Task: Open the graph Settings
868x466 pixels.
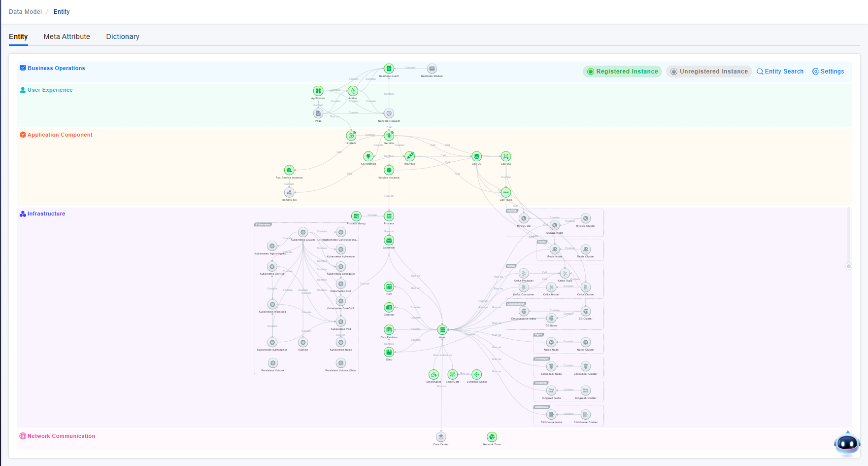Action: [828, 72]
